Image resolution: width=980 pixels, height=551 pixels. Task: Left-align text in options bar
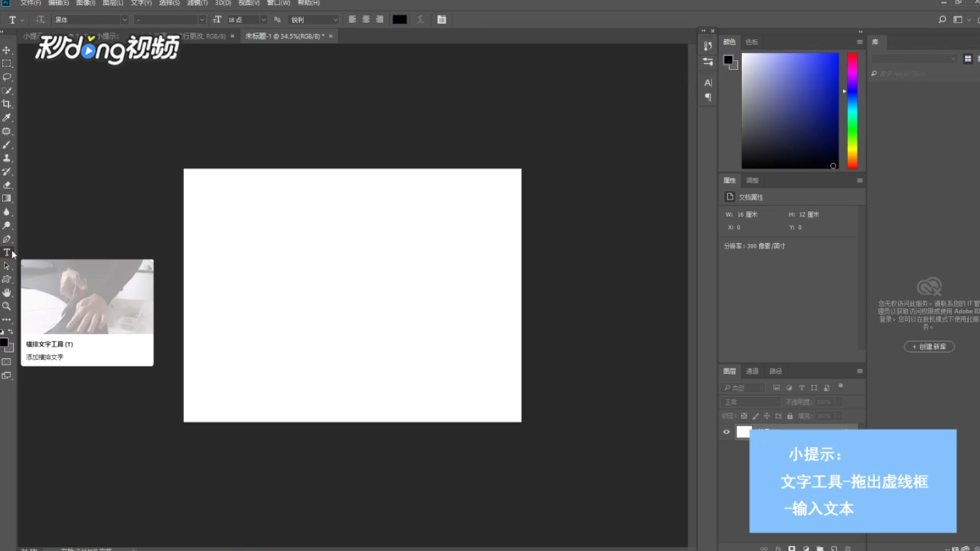pos(352,20)
